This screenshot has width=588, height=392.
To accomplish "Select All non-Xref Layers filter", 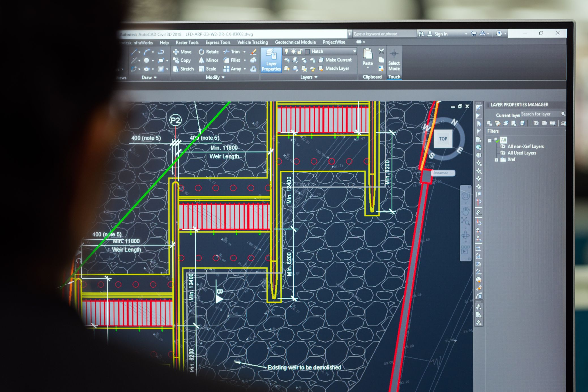I will click(x=525, y=146).
